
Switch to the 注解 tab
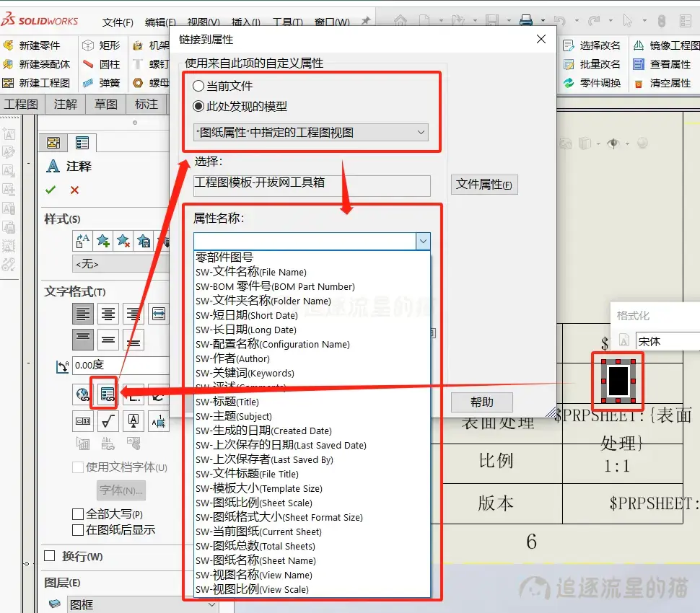tap(66, 104)
